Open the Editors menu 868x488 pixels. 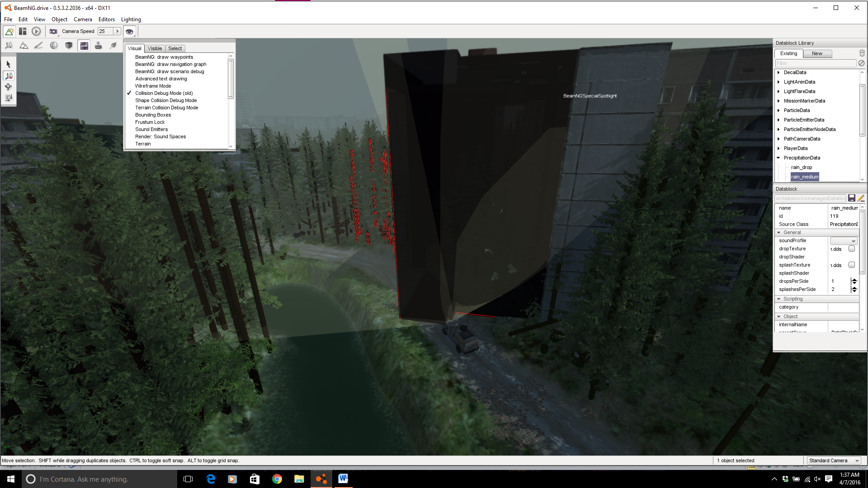[x=107, y=19]
